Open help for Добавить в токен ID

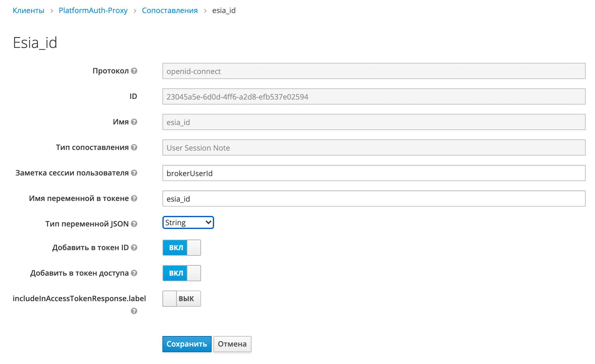point(134,247)
